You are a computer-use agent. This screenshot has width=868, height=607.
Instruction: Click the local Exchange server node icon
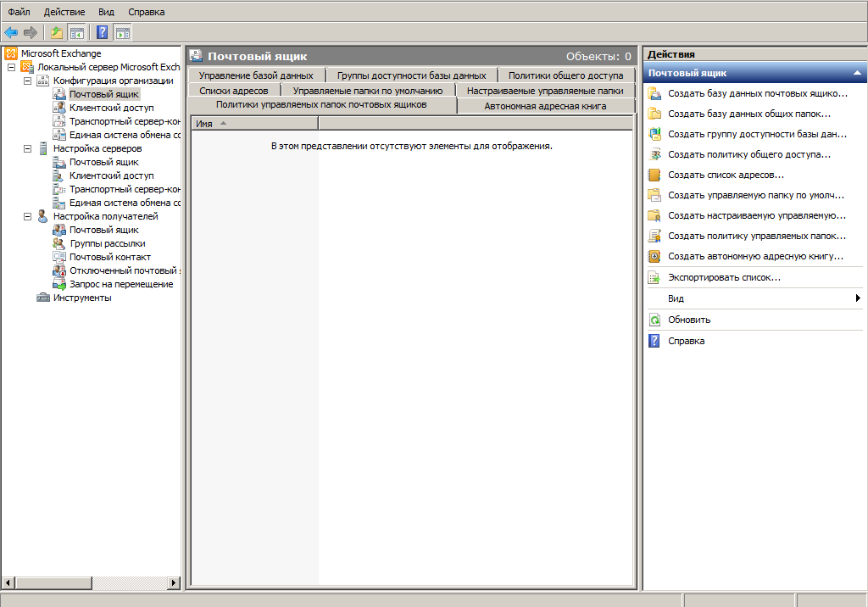(27, 67)
